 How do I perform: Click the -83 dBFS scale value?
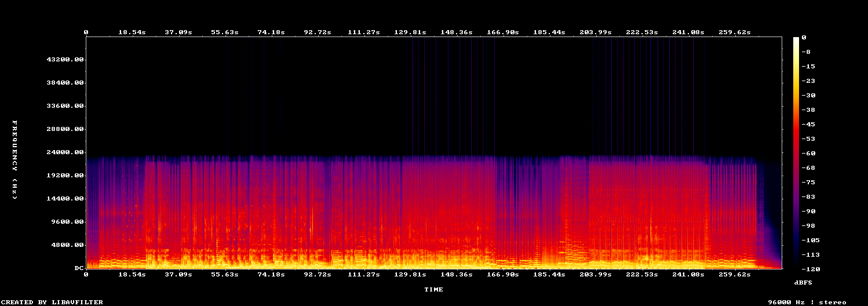click(x=809, y=197)
